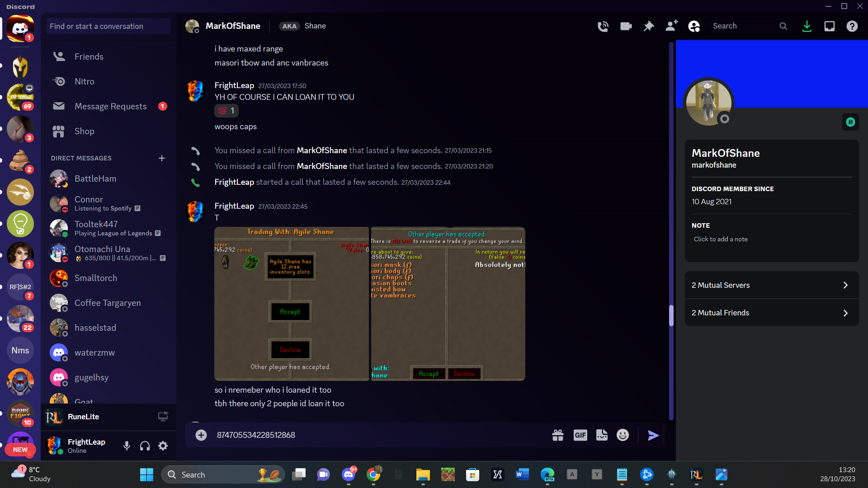Open the emoji picker

[x=623, y=435]
